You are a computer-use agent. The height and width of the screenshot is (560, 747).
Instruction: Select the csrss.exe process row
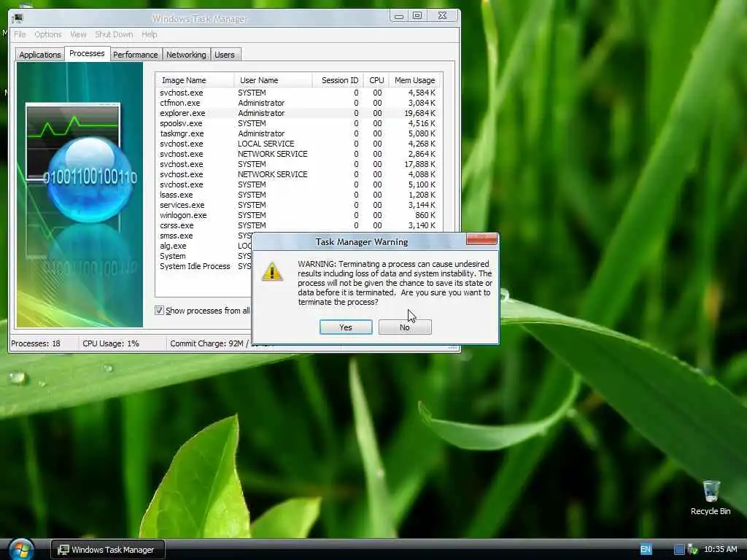298,225
